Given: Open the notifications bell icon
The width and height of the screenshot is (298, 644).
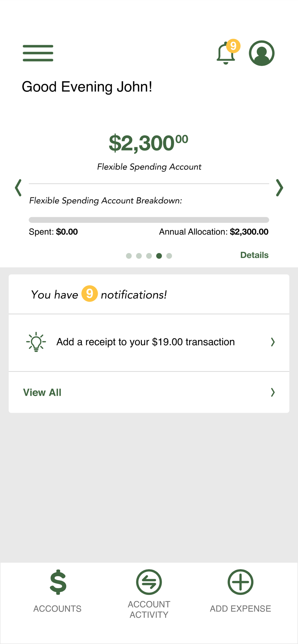Looking at the screenshot, I should [x=226, y=52].
